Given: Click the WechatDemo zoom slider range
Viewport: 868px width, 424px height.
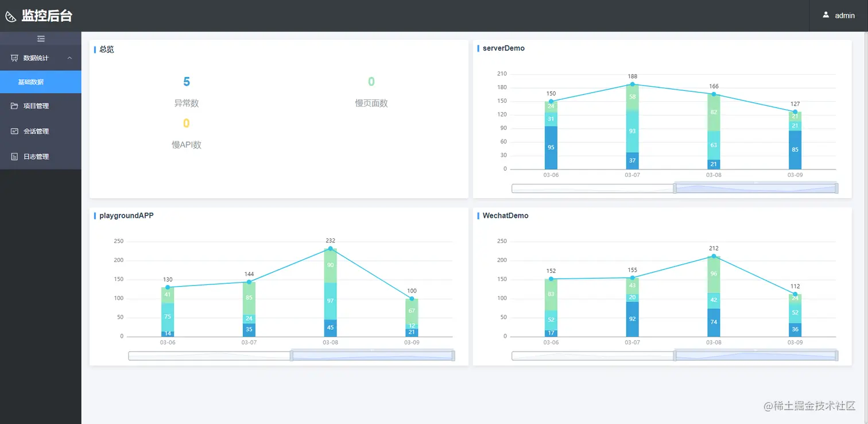Looking at the screenshot, I should tap(756, 356).
